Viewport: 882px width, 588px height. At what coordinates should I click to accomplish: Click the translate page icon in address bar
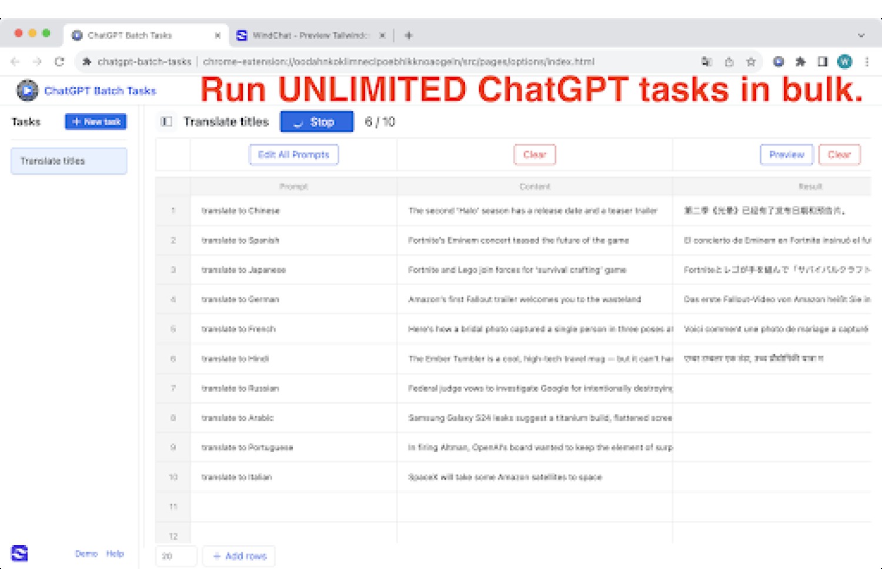pos(707,61)
